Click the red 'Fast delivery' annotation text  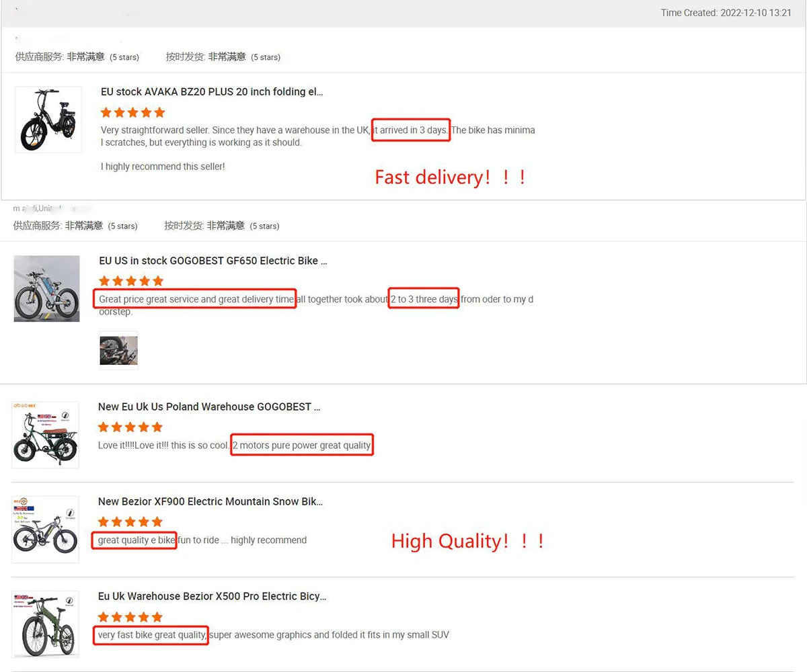point(451,177)
